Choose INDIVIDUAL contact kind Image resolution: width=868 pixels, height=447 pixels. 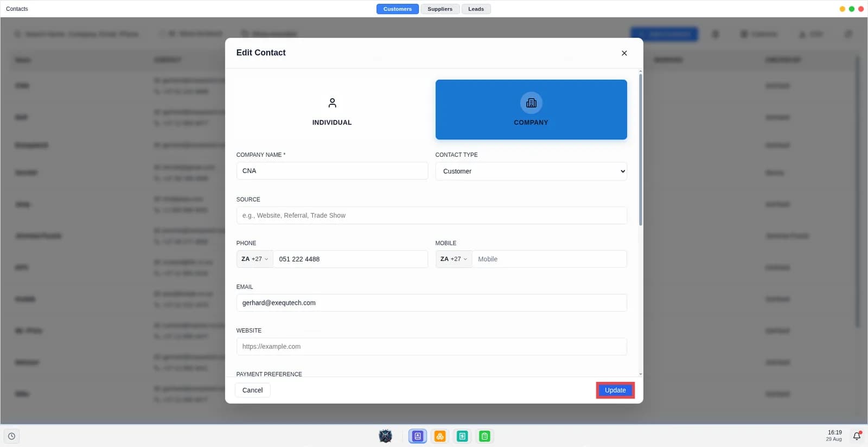click(x=332, y=110)
